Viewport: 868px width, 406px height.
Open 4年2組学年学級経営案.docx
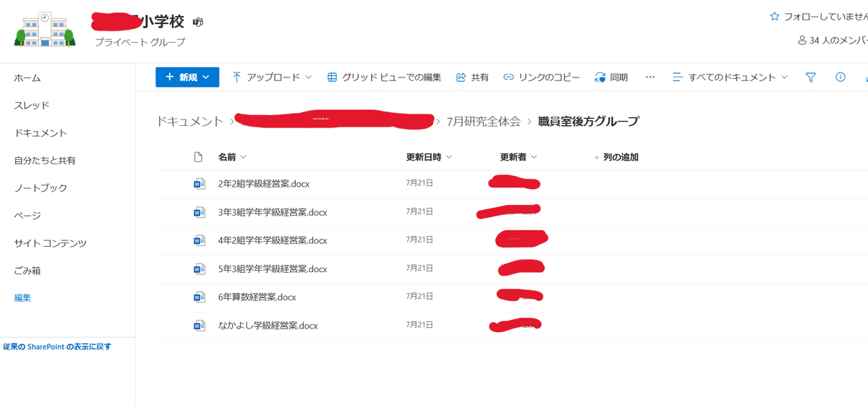point(273,240)
